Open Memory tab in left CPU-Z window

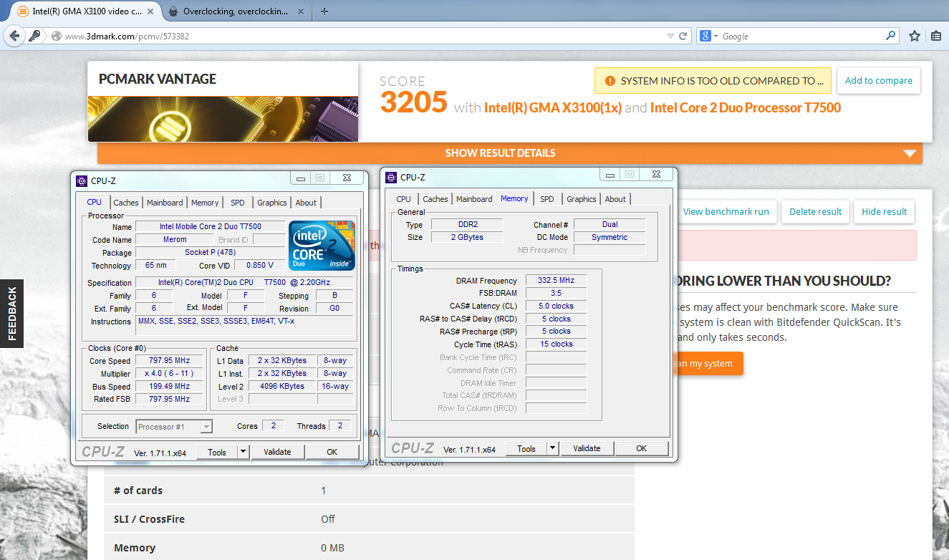205,203
